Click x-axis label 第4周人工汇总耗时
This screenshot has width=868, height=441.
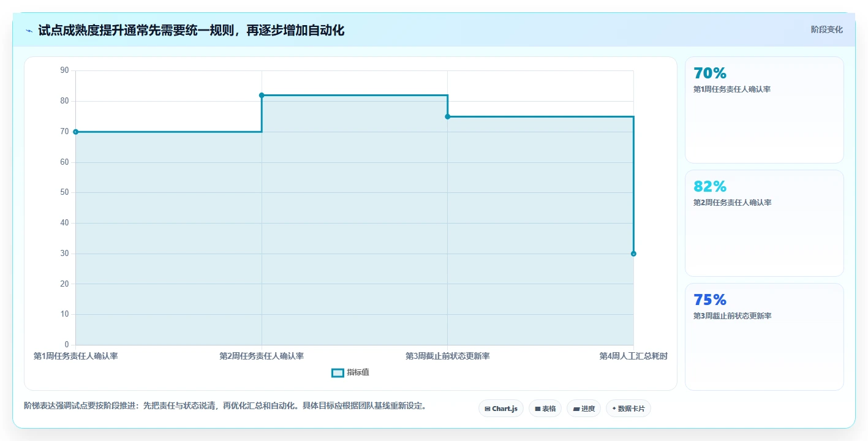point(633,356)
